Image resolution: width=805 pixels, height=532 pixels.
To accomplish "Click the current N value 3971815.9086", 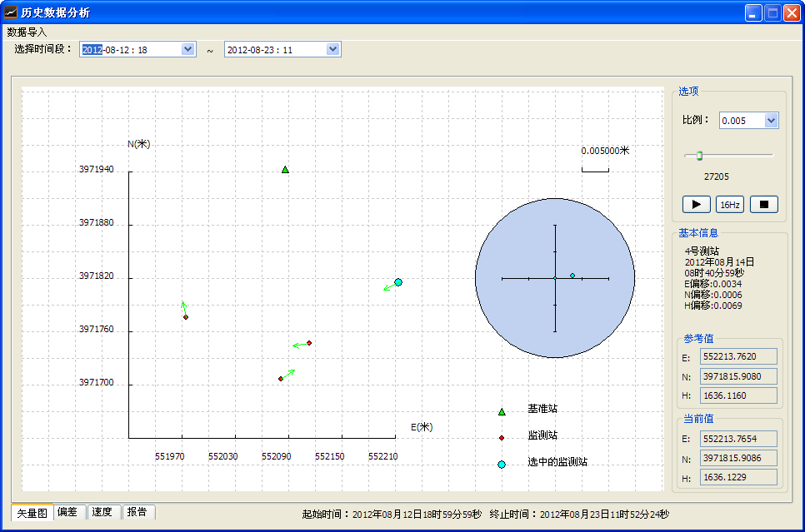I will pos(738,458).
